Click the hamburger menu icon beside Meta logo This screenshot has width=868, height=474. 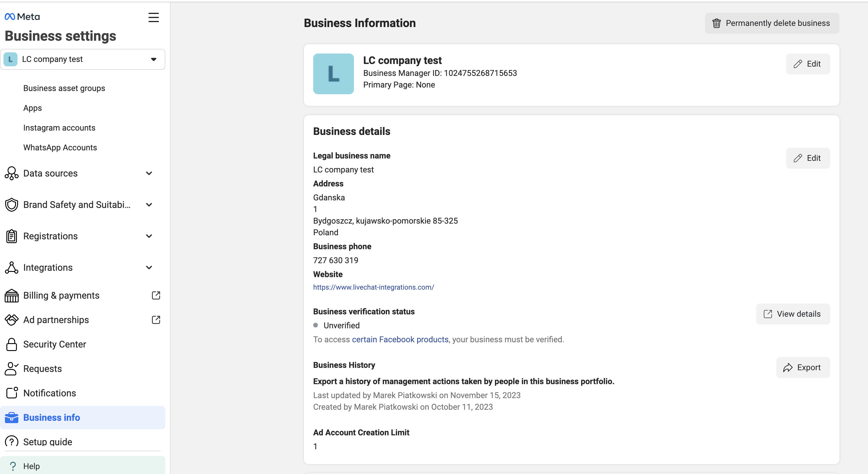click(154, 17)
